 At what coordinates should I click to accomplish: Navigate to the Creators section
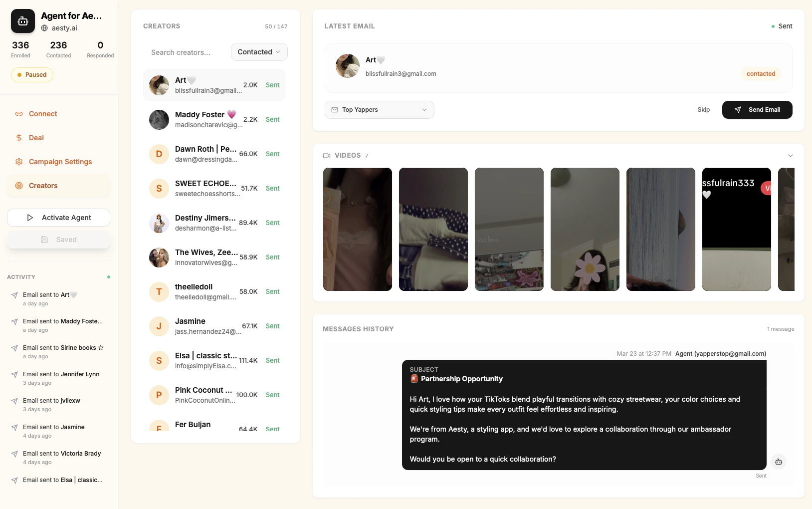[x=42, y=186]
